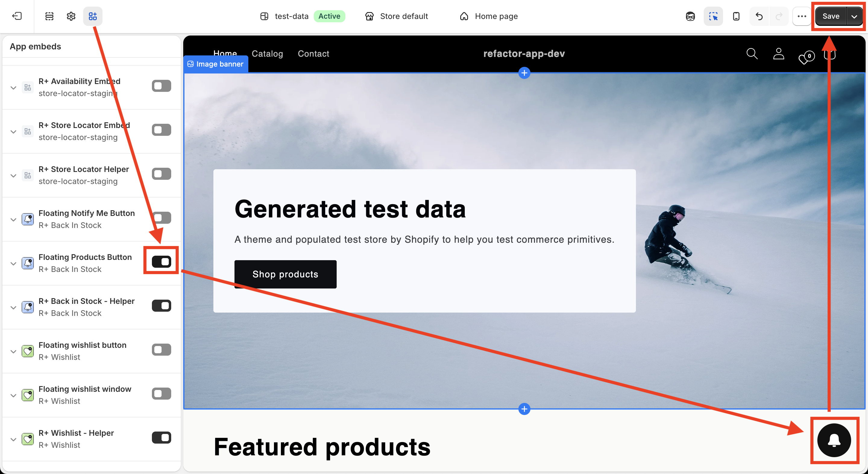Open the Save options dropdown arrow

[854, 16]
